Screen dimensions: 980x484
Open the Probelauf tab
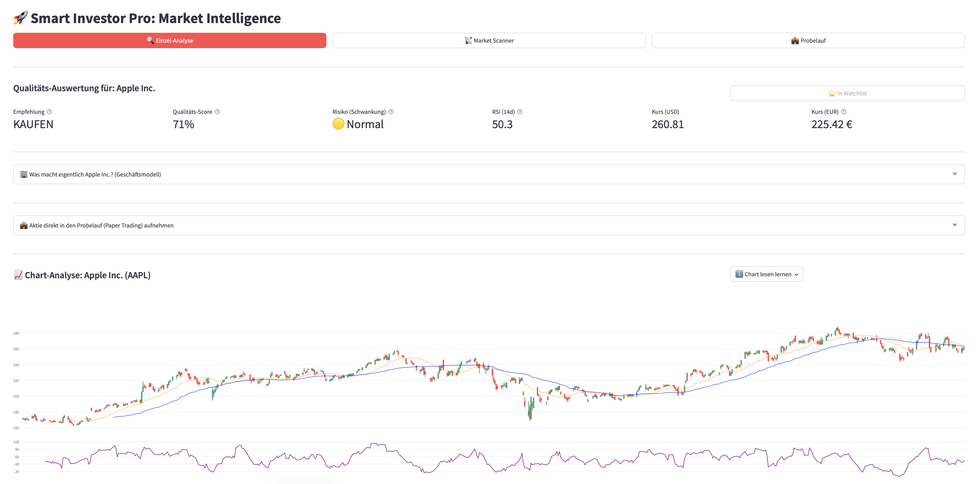[x=808, y=40]
